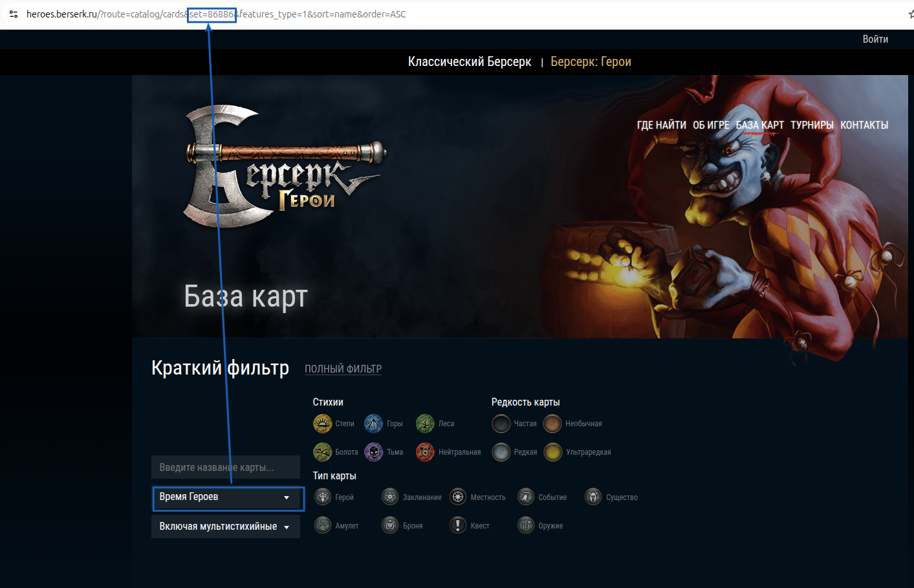914x588 pixels.
Task: Choose the Событие card type icon
Action: click(x=526, y=497)
